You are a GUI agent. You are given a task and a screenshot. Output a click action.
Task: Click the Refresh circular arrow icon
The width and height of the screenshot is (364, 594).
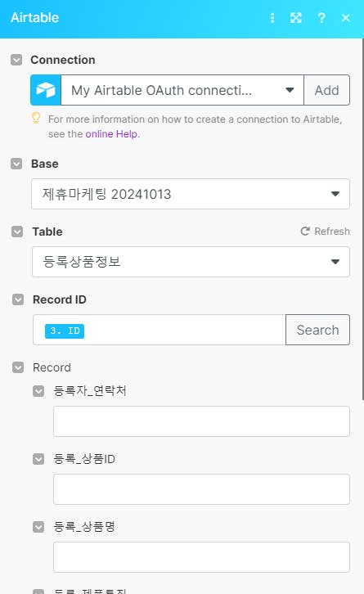pyautogui.click(x=305, y=231)
